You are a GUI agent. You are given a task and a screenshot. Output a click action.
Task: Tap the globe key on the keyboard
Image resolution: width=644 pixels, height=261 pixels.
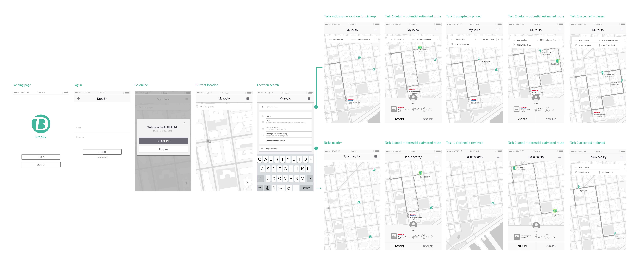pos(268,188)
